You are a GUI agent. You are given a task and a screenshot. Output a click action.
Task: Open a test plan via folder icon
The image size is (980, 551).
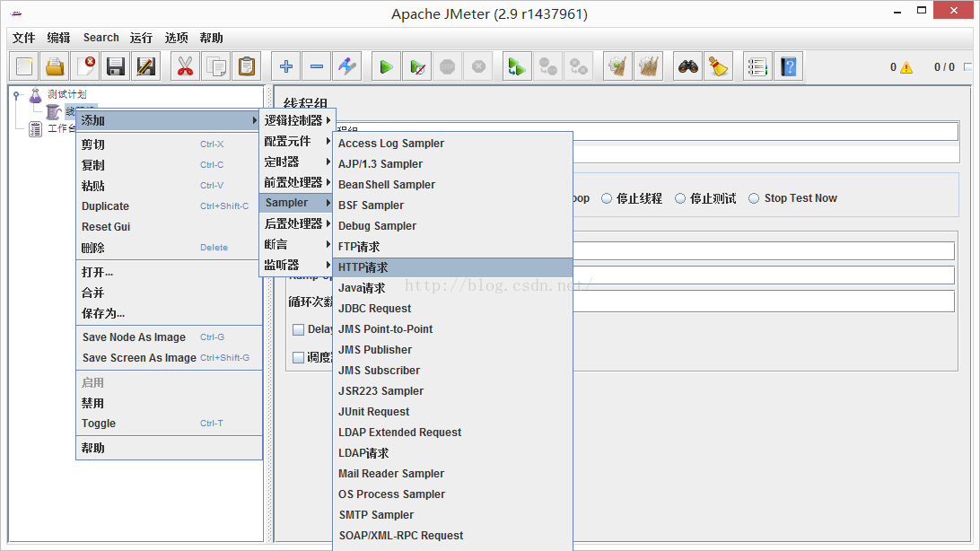pyautogui.click(x=55, y=66)
